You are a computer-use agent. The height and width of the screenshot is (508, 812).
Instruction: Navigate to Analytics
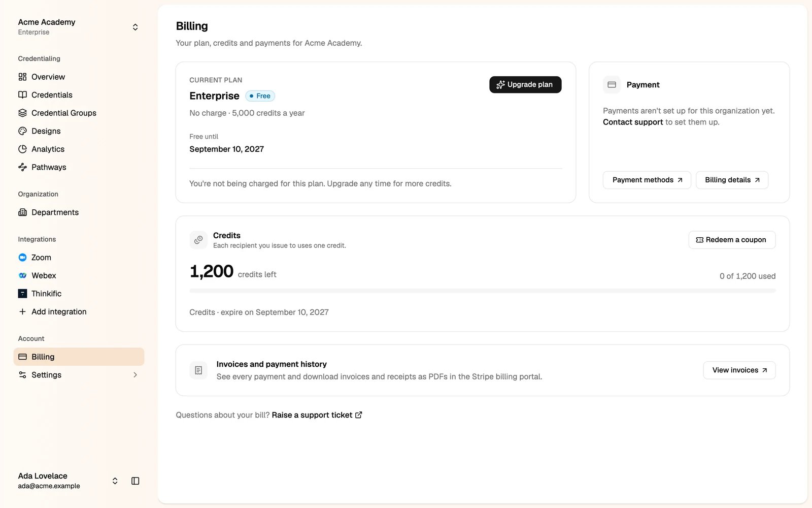tap(79, 149)
